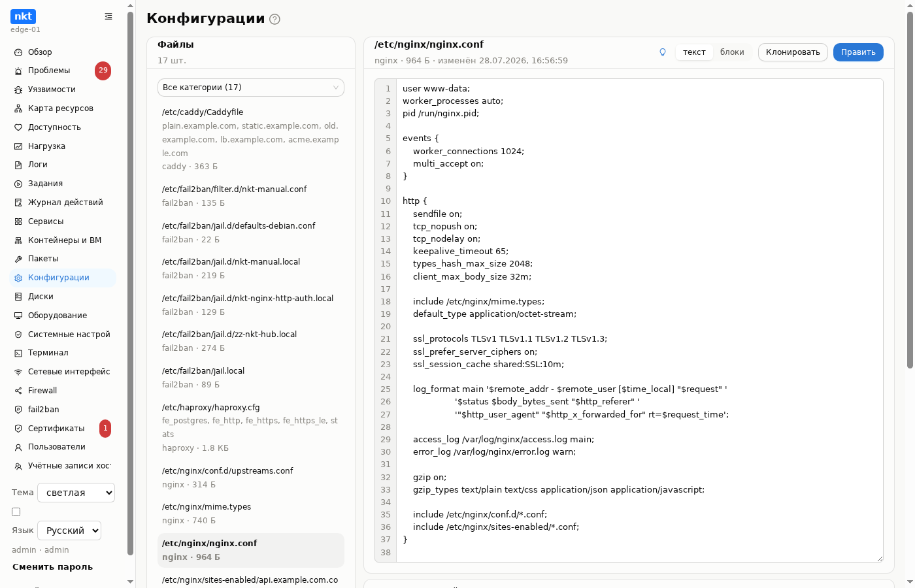Switch editor view to текст

694,52
